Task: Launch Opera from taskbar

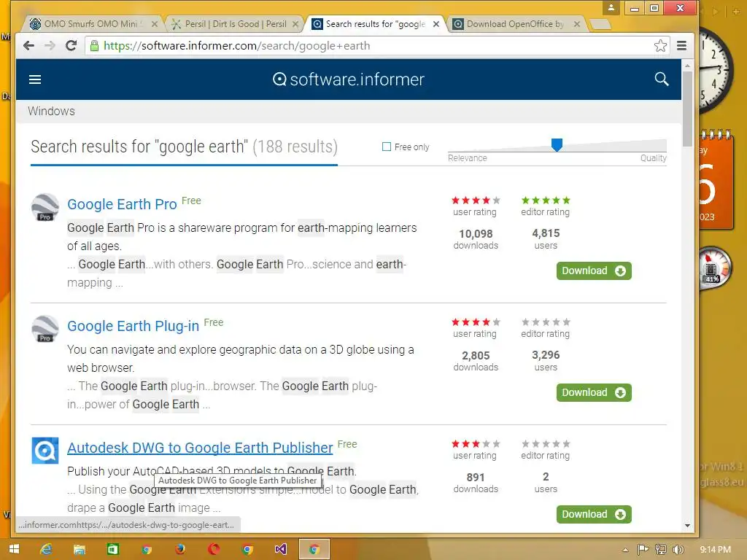Action: pos(214,550)
